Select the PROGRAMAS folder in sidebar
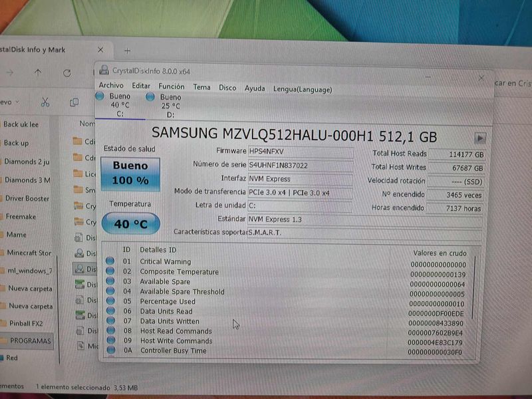 [x=27, y=340]
